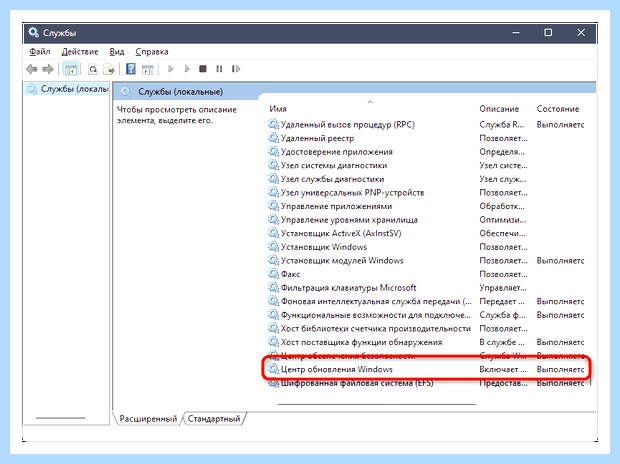Viewport: 620px width, 464px height.
Task: Select Удостоверение приложения service row
Action: [x=426, y=152]
